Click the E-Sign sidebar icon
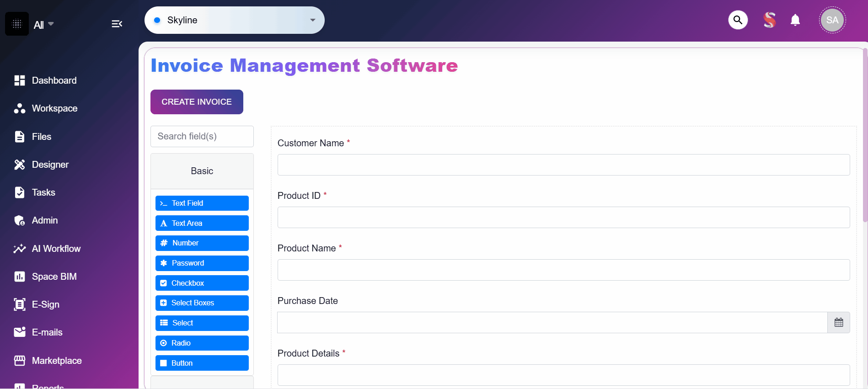Screen dimensions: 868x389 pos(20,304)
